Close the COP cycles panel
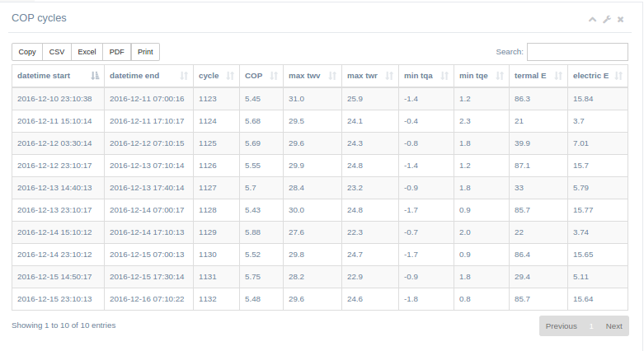 click(x=621, y=19)
